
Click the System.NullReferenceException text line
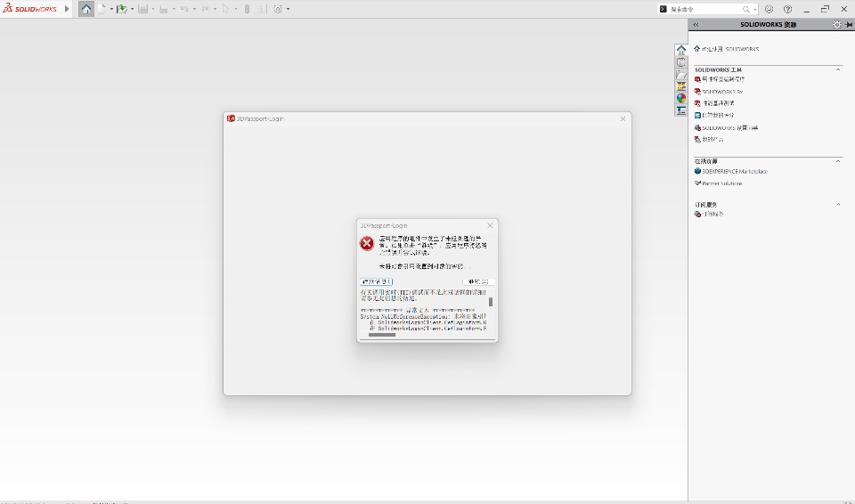423,316
